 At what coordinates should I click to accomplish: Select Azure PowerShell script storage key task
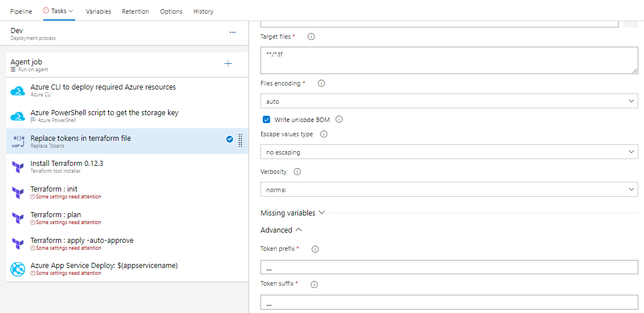[x=127, y=116]
